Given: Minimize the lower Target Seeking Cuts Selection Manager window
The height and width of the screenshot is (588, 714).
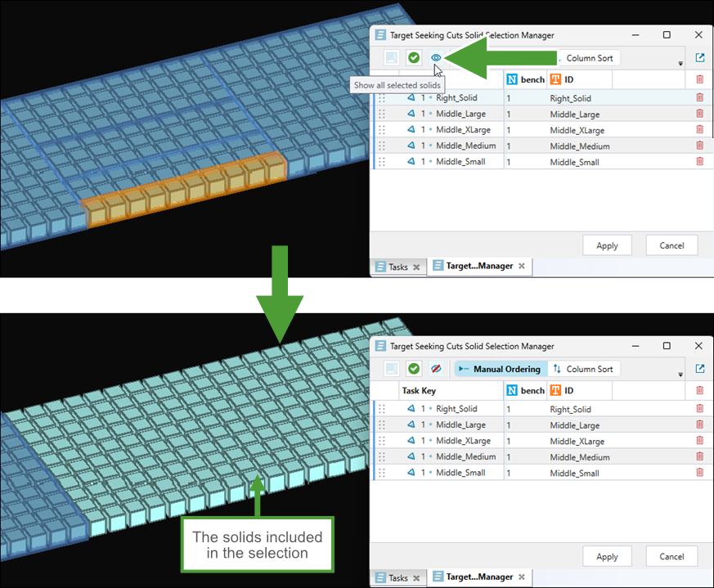Looking at the screenshot, I should [x=635, y=346].
